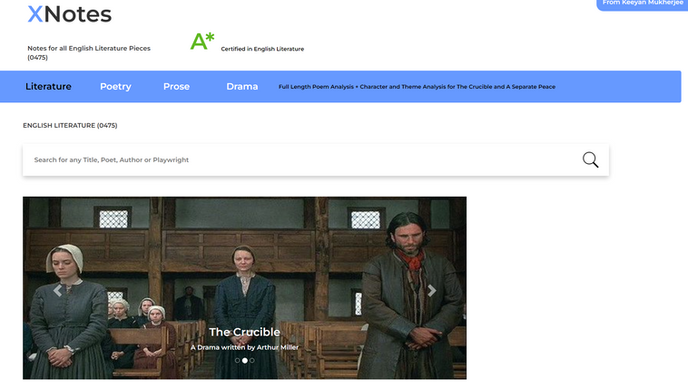
Task: Click Notes for all English Literature Pieces text
Action: [x=89, y=53]
